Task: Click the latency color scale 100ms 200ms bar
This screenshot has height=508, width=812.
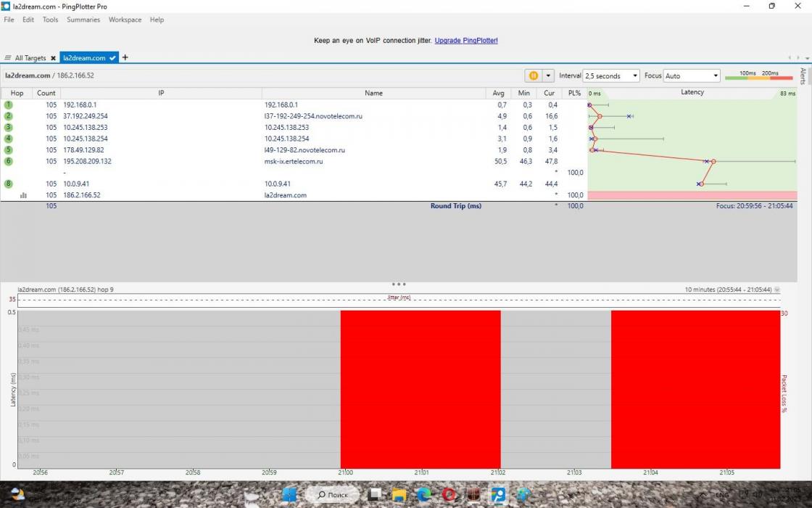Action: (758, 76)
